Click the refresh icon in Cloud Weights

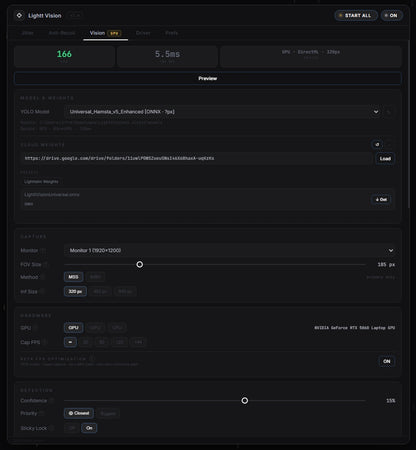tap(377, 144)
